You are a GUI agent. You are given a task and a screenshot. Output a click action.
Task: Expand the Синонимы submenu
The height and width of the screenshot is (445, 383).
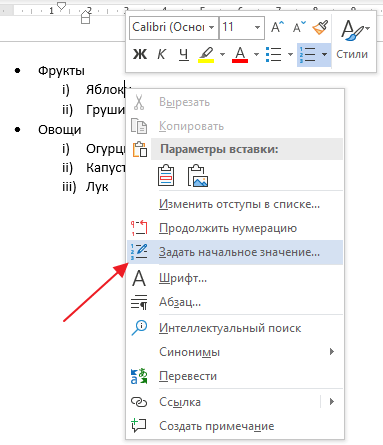[235, 352]
